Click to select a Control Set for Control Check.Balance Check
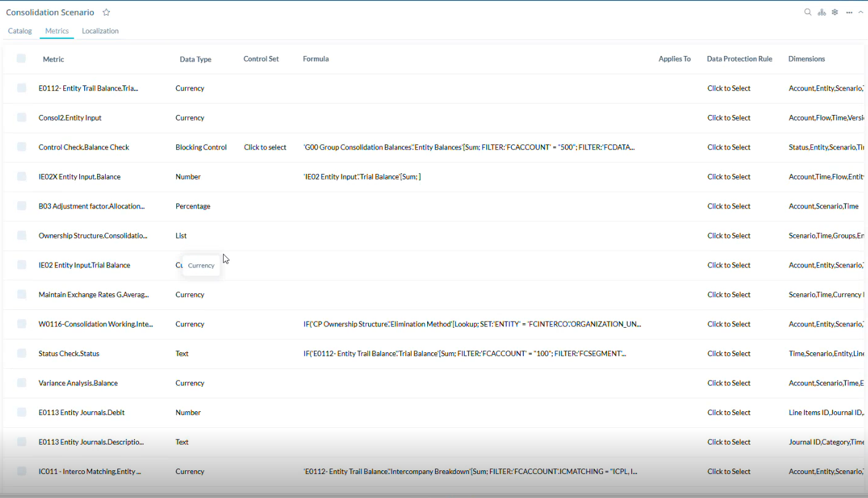 264,147
